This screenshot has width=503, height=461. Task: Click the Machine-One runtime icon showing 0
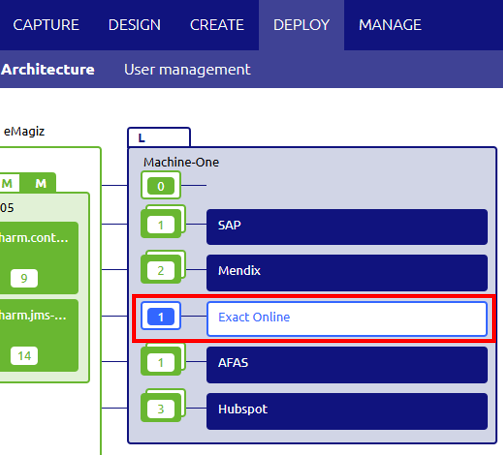click(x=161, y=185)
